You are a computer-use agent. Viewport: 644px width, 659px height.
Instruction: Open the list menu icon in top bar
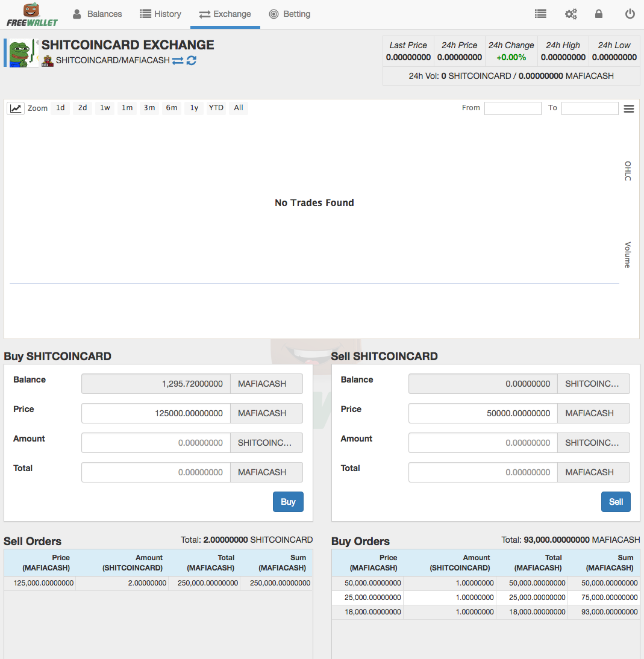pyautogui.click(x=540, y=14)
